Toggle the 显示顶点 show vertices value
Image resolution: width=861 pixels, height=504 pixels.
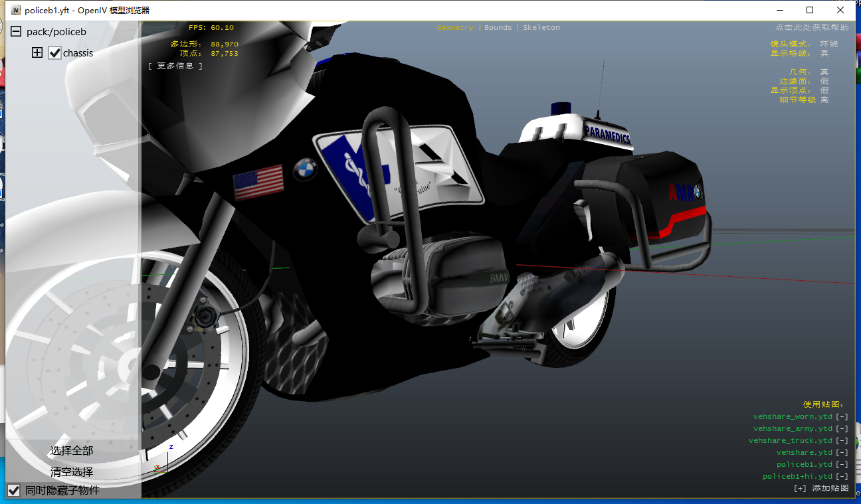824,90
